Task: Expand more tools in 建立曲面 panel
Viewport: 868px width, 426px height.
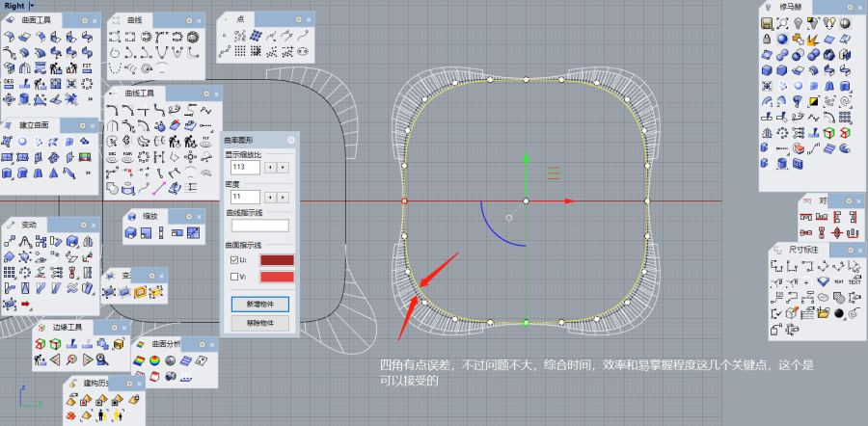Action: click(x=89, y=173)
